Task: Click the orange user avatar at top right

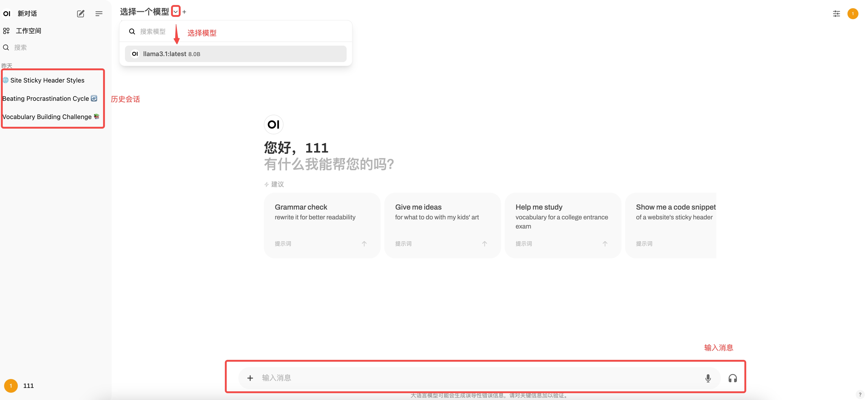Action: [x=852, y=13]
